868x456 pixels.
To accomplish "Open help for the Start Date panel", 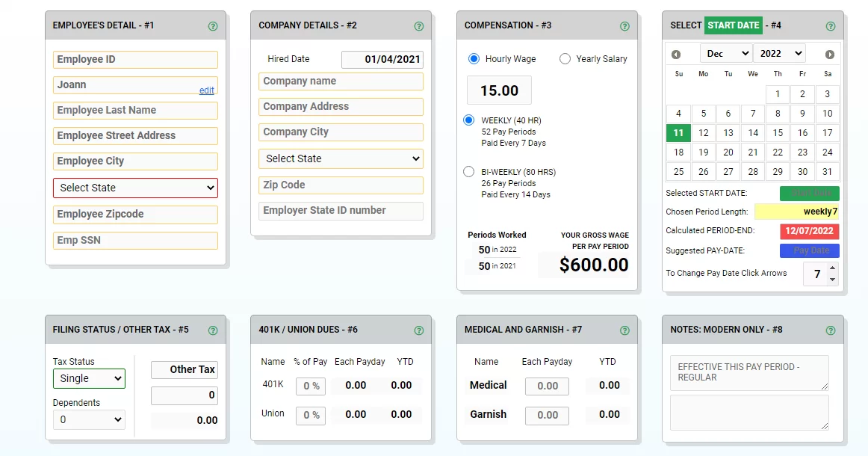I will 831,25.
